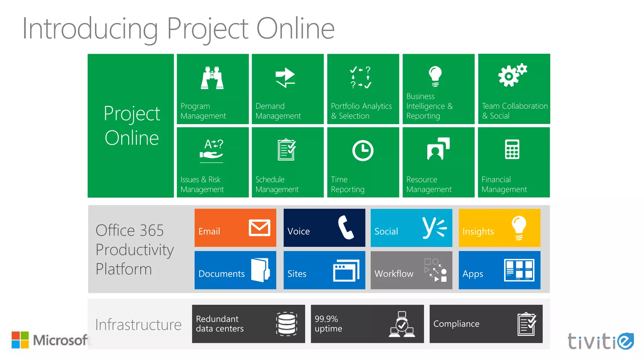Image resolution: width=644 pixels, height=362 pixels.
Task: Click Business Intelligence & Reporting text
Action: (x=429, y=106)
